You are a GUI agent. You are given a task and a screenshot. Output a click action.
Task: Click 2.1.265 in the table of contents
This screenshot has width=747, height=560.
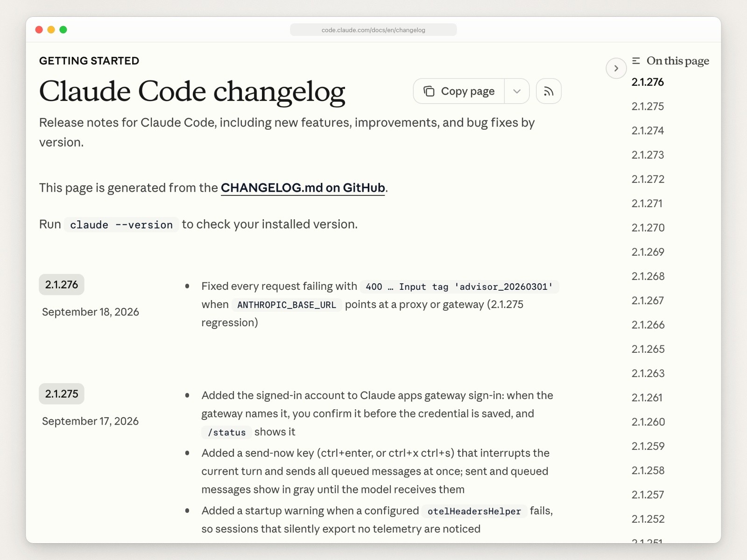pyautogui.click(x=648, y=349)
